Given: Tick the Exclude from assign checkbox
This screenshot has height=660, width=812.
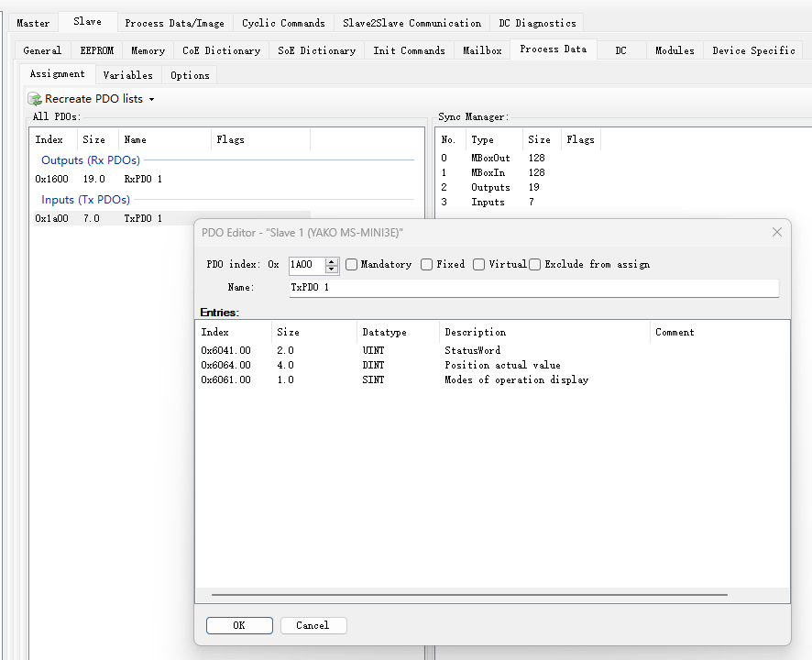Looking at the screenshot, I should tap(535, 265).
